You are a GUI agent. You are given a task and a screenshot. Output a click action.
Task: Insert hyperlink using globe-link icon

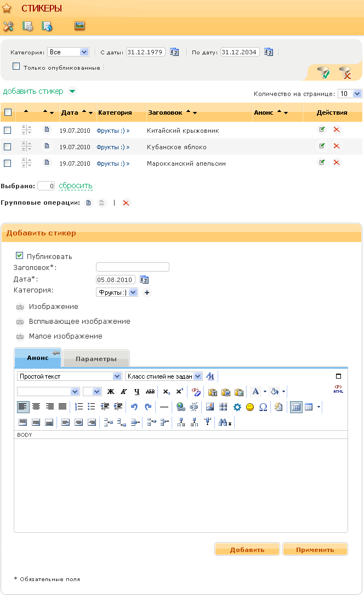(x=180, y=407)
